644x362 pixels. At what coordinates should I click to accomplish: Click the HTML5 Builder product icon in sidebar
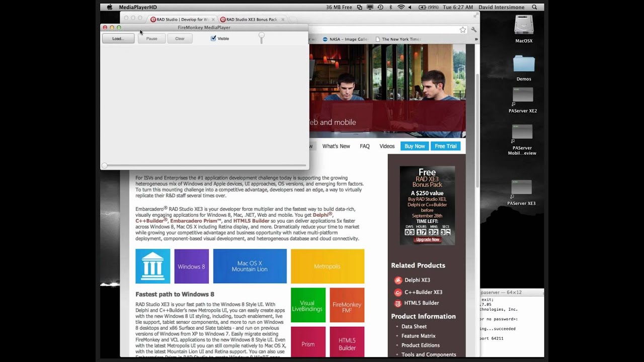pos(398,303)
